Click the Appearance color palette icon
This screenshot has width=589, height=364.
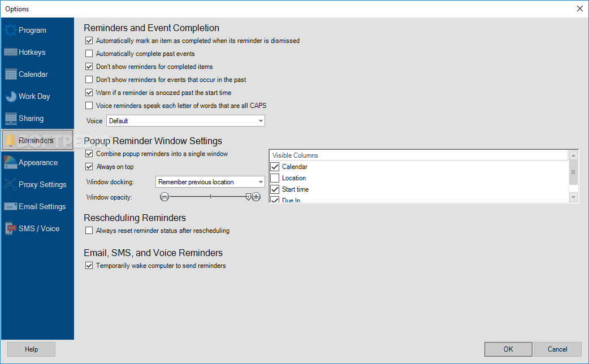click(11, 163)
